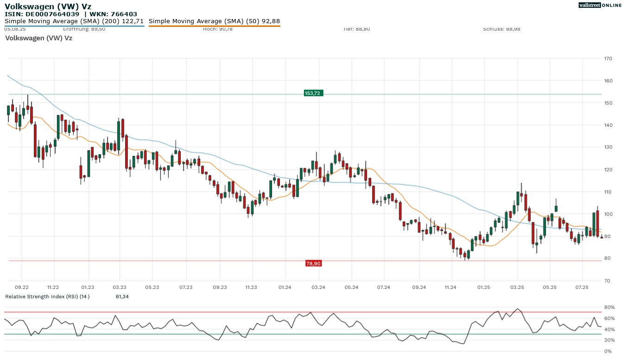The image size is (625, 364).
Task: Click the 05.24 date axis label
Action: (352, 288)
